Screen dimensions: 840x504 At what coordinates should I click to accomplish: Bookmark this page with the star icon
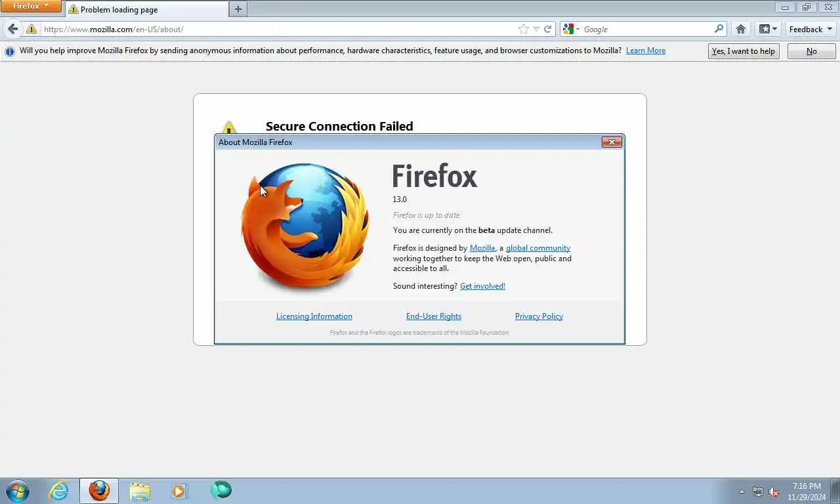(x=523, y=29)
